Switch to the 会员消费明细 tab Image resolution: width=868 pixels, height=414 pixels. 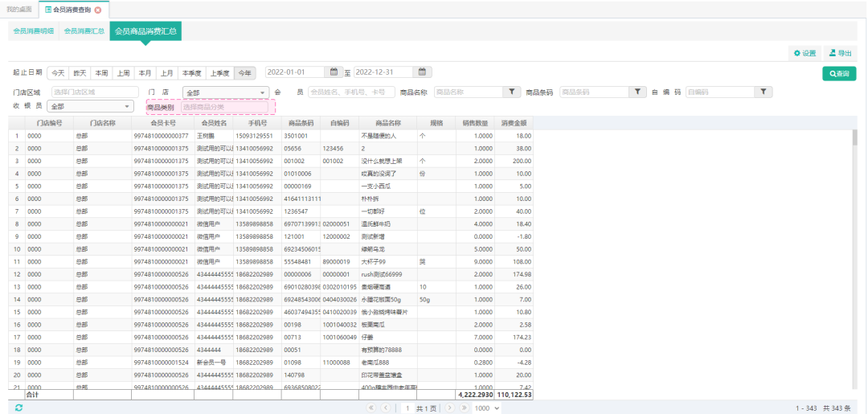(34, 31)
